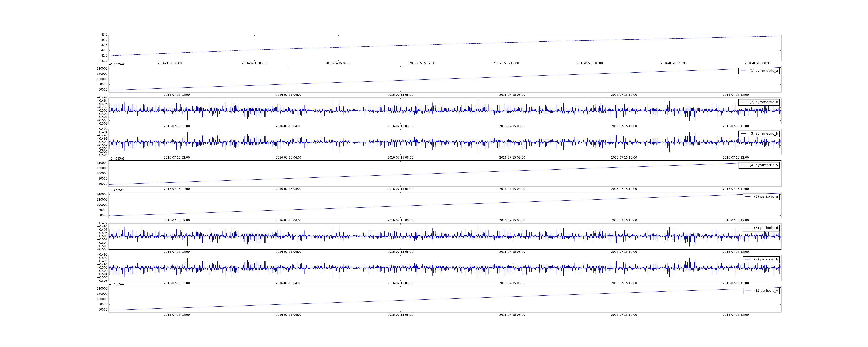The width and height of the screenshot is (868, 347).
Task: Click the '2016-07-15 03:00' time tick label
Action: pos(170,63)
